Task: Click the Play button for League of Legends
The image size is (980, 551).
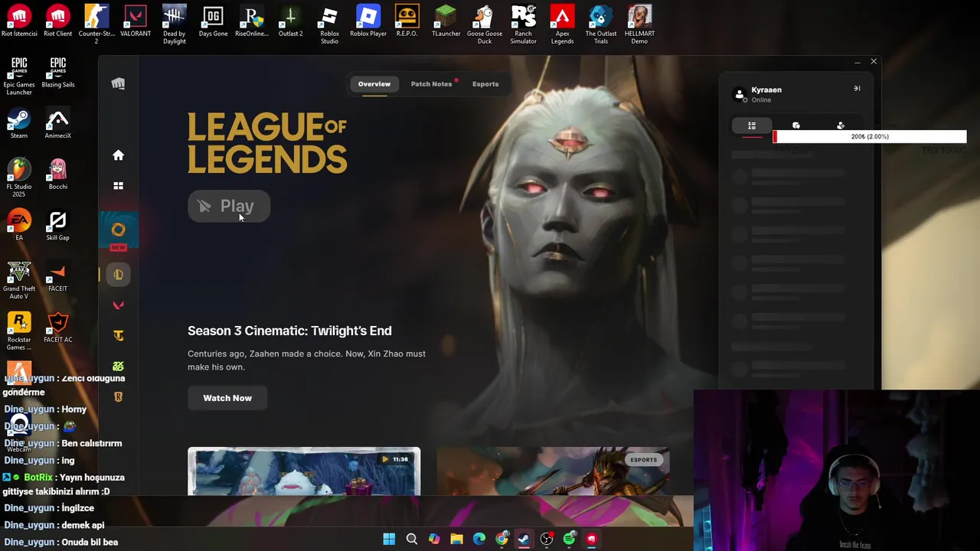Action: pos(229,206)
